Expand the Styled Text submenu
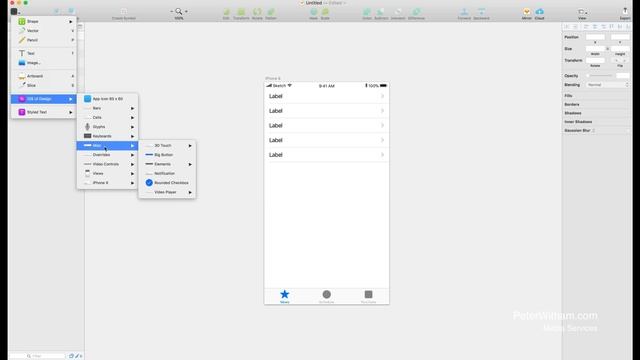Viewport: 640px width, 360px height. (x=44, y=112)
